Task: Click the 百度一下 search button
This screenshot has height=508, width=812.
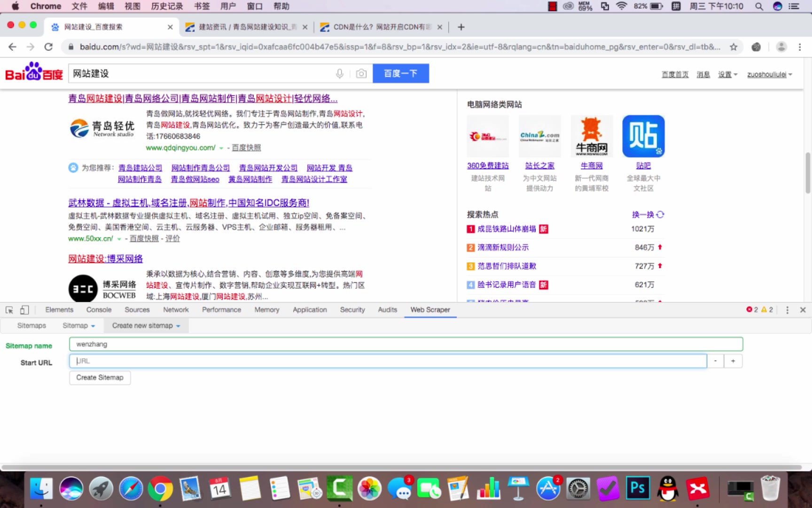Action: (401, 73)
